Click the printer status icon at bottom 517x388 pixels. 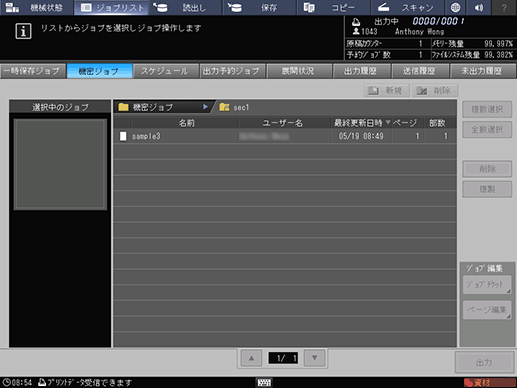click(x=42, y=382)
